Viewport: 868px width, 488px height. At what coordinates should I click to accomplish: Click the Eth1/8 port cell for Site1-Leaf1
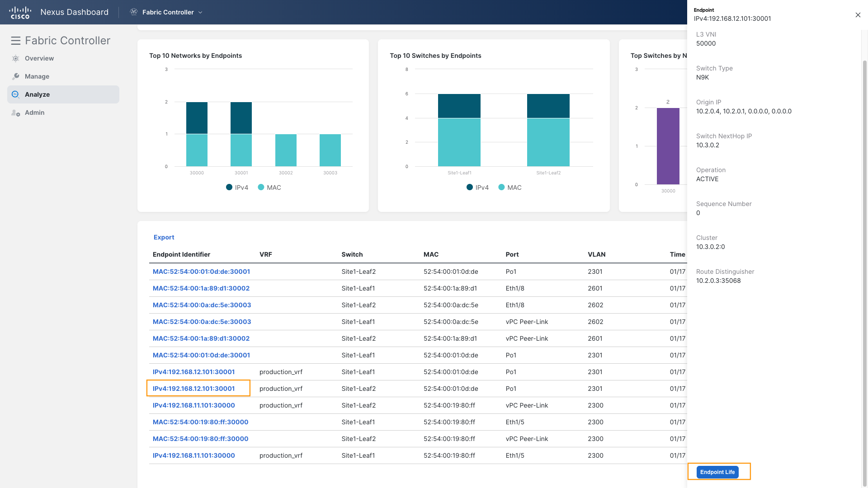point(515,288)
